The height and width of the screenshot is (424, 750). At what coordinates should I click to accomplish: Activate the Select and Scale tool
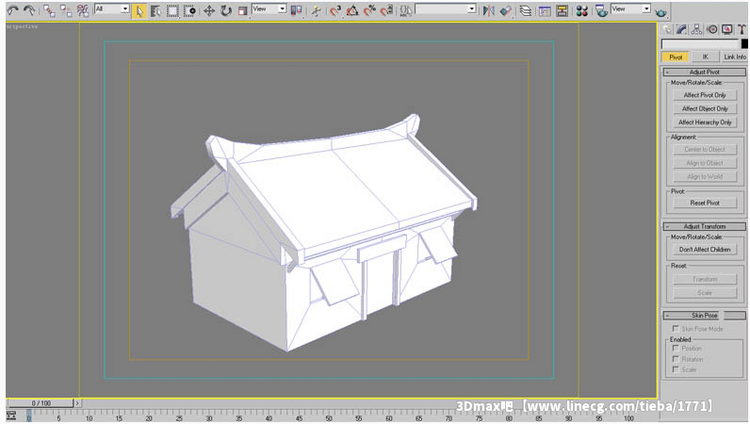pos(243,11)
